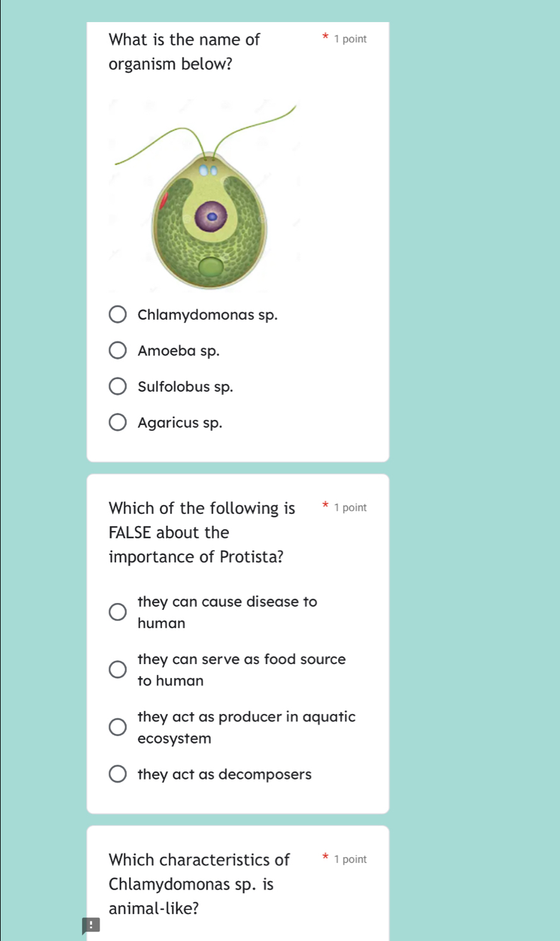
Task: Choose 'they can cause disease to human'
Action: pyautogui.click(x=118, y=612)
